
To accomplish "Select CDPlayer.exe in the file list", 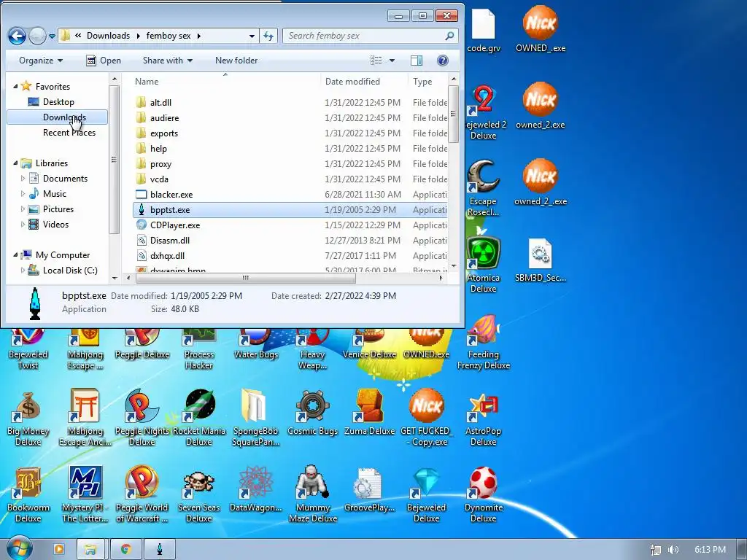I will [x=290, y=225].
